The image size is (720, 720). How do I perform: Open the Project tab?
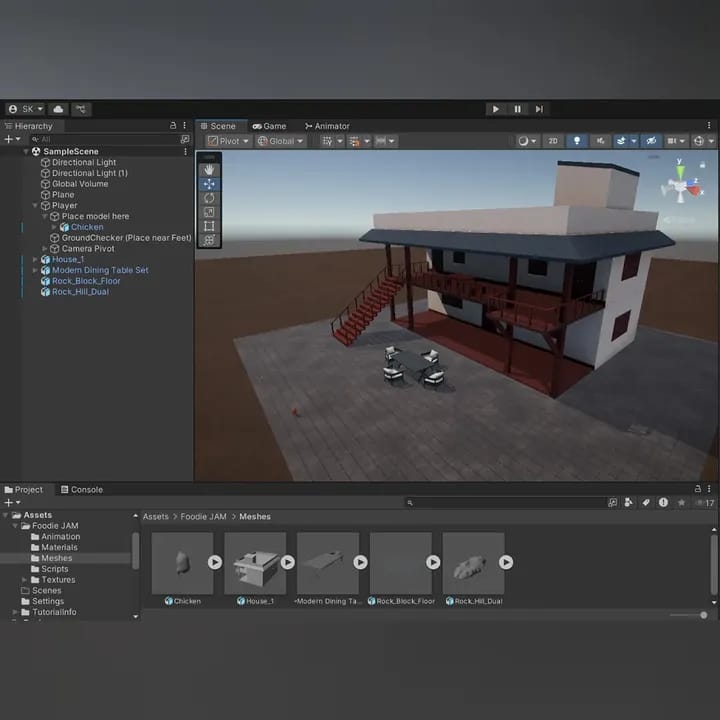click(24, 490)
